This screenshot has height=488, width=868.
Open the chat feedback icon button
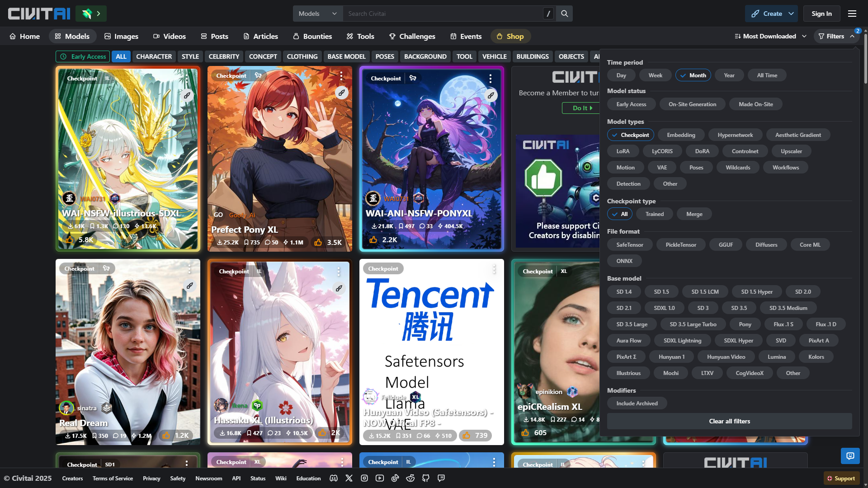(x=850, y=455)
